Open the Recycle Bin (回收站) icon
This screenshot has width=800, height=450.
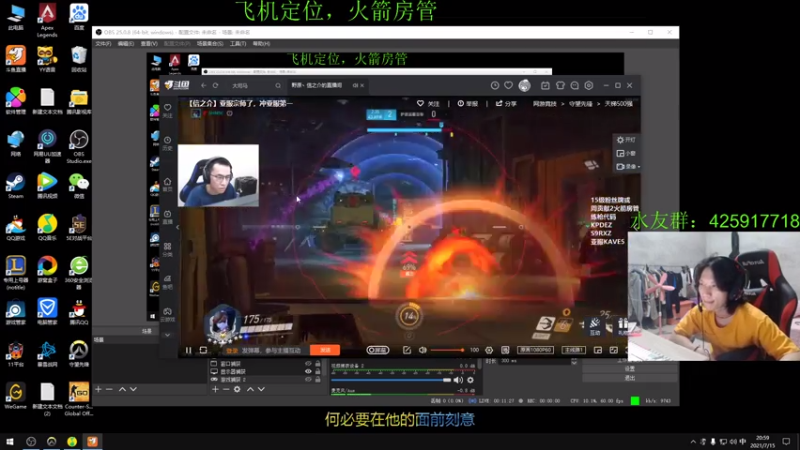79,59
